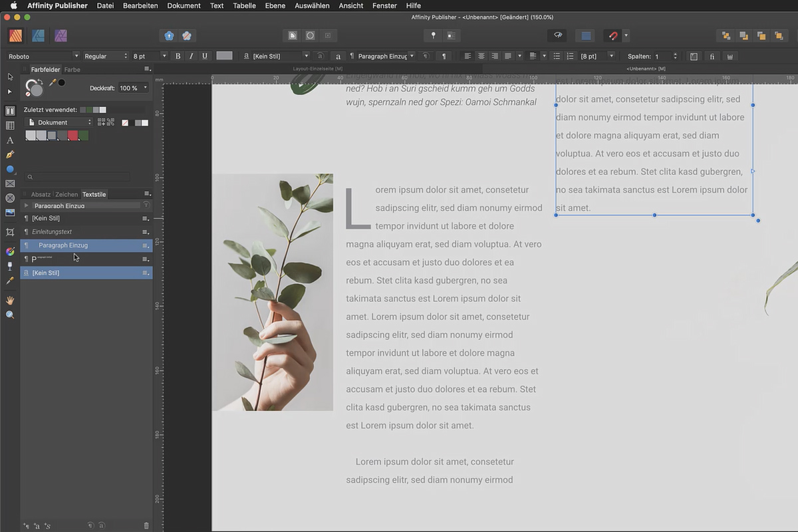Toggle italic formatting
This screenshot has width=798, height=532.
point(191,56)
